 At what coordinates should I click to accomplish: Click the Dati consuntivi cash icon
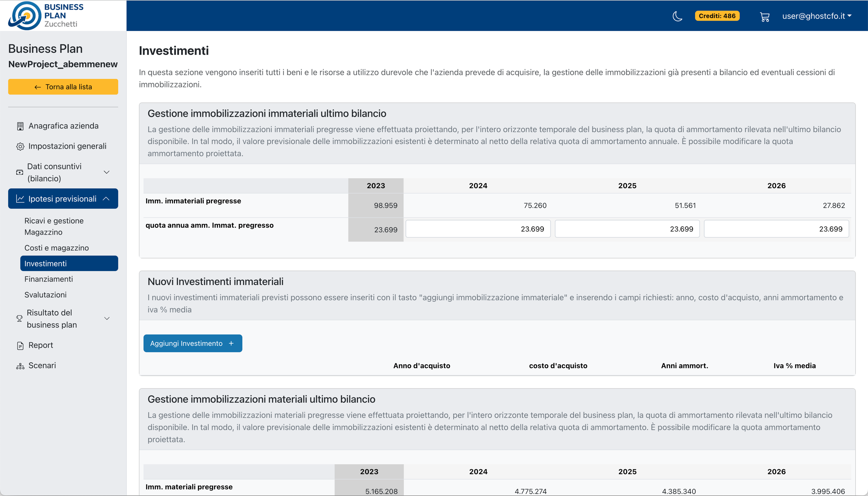pyautogui.click(x=20, y=172)
